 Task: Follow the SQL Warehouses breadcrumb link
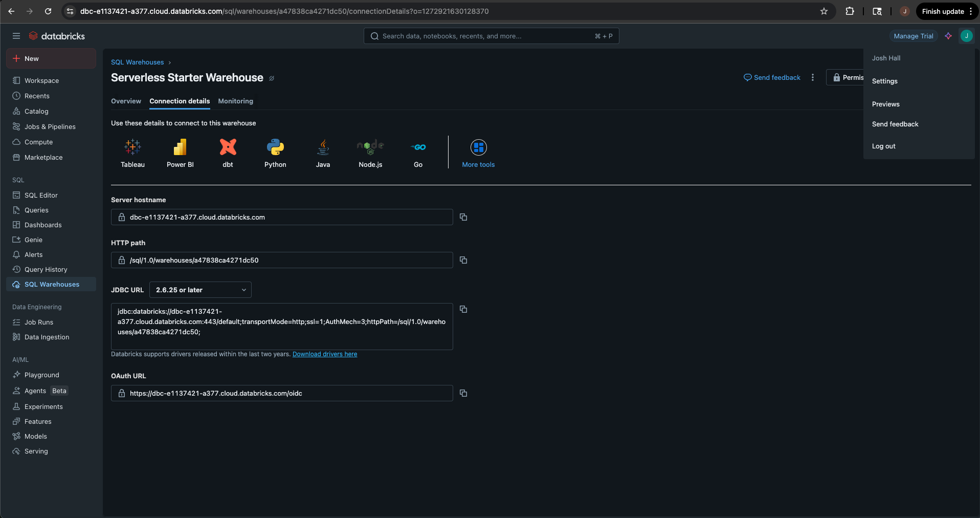(137, 62)
